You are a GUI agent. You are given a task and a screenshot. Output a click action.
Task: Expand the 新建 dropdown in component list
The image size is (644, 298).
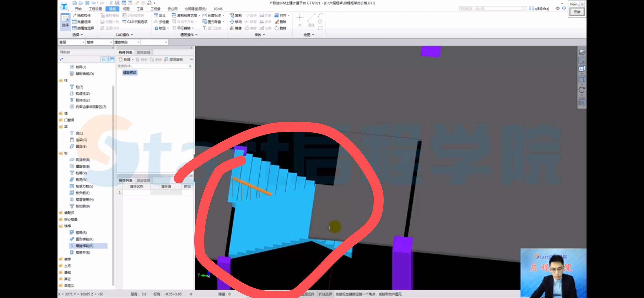[x=133, y=59]
